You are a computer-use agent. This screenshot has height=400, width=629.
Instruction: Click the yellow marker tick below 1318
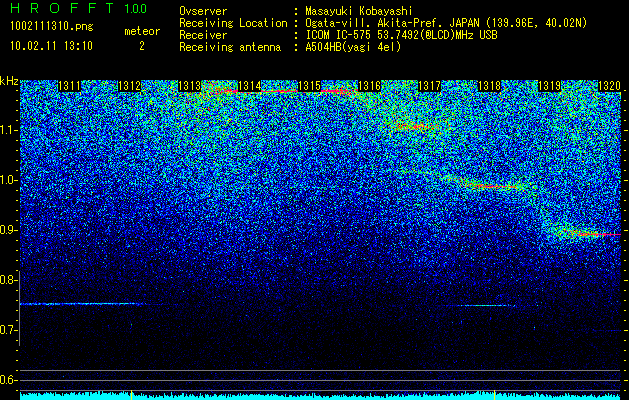(494, 394)
